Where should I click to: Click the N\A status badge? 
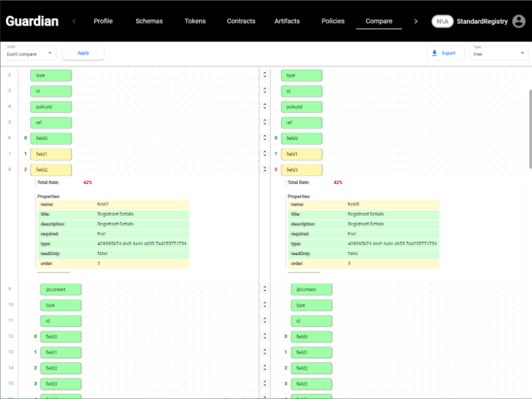(442, 21)
